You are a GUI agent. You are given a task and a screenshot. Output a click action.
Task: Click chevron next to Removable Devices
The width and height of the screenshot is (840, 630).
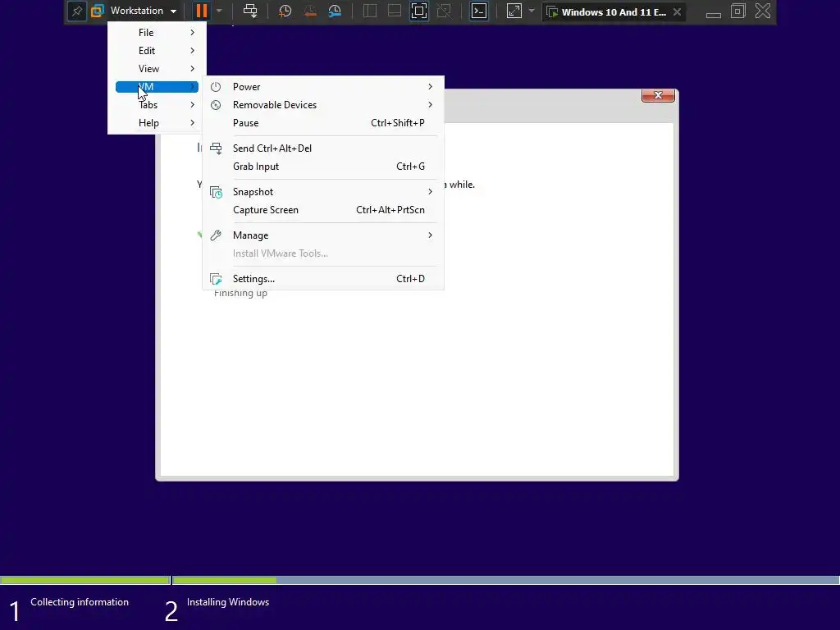click(x=430, y=105)
